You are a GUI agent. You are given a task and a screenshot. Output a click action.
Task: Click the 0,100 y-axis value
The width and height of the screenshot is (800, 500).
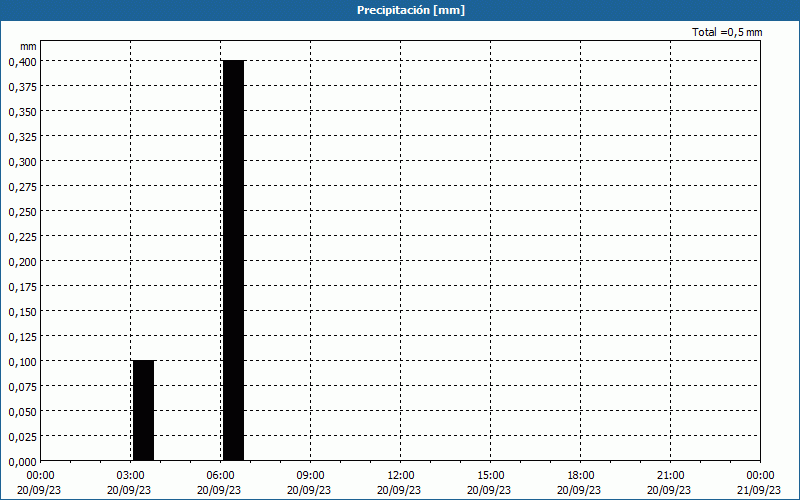coord(23,362)
